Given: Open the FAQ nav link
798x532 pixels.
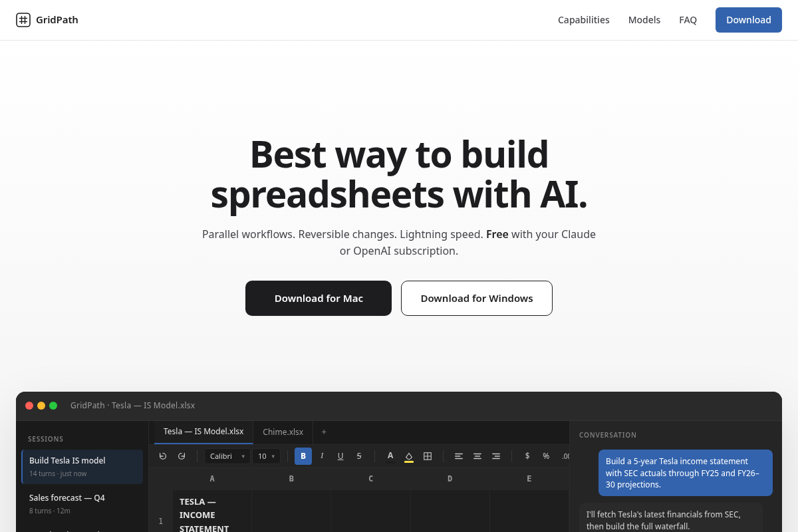Looking at the screenshot, I should [x=688, y=20].
